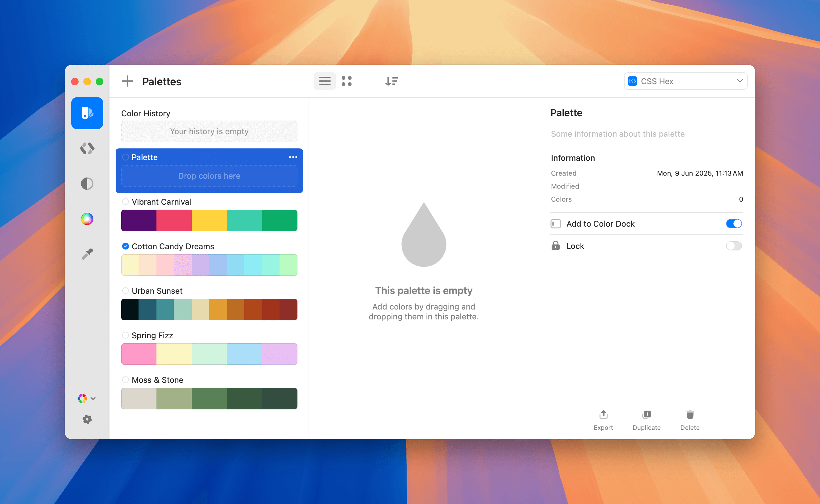This screenshot has height=504, width=820.
Task: Create a new palette with the plus button
Action: pyautogui.click(x=127, y=81)
